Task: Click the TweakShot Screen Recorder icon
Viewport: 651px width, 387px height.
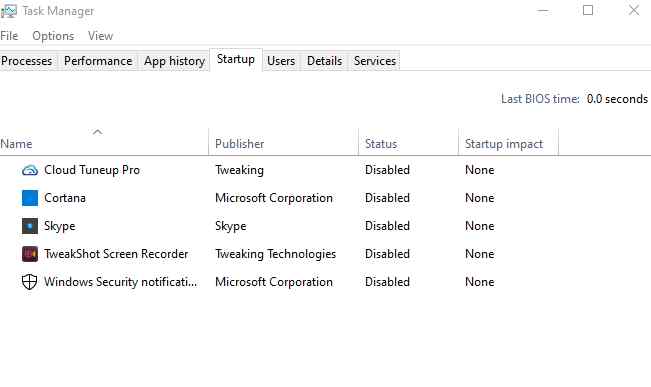Action: pyautogui.click(x=30, y=254)
